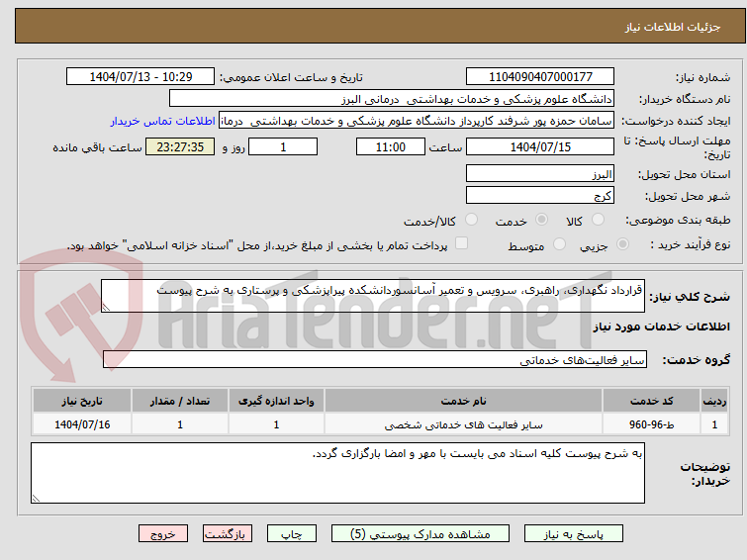This screenshot has height=560, width=747.
Task: Click the ساعت باقی مانده label
Action: pyautogui.click(x=97, y=147)
